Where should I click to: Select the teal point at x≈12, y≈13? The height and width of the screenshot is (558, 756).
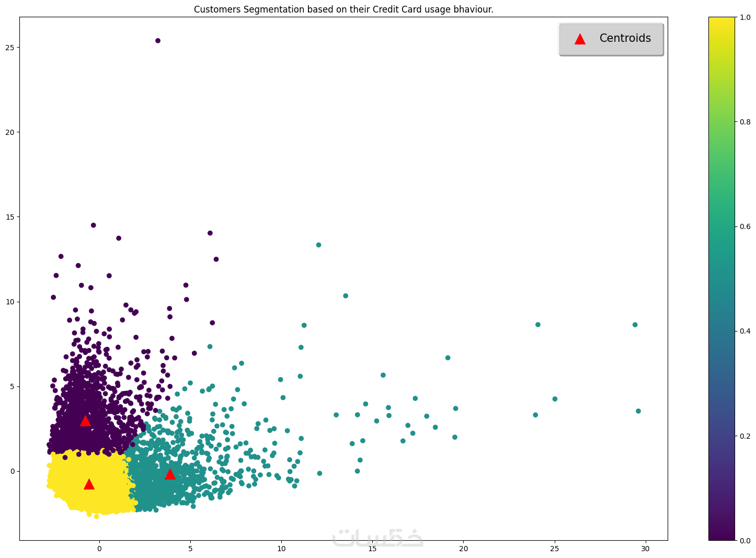(318, 245)
